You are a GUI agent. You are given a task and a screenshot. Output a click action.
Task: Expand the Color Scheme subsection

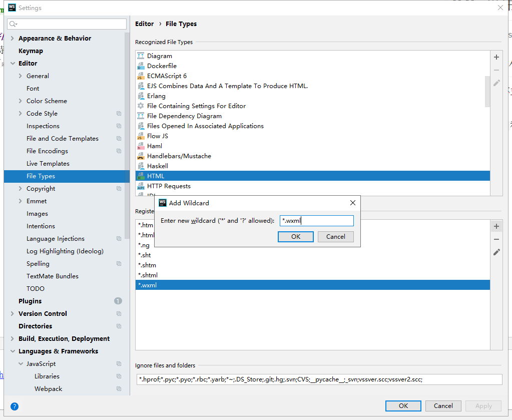coord(20,101)
